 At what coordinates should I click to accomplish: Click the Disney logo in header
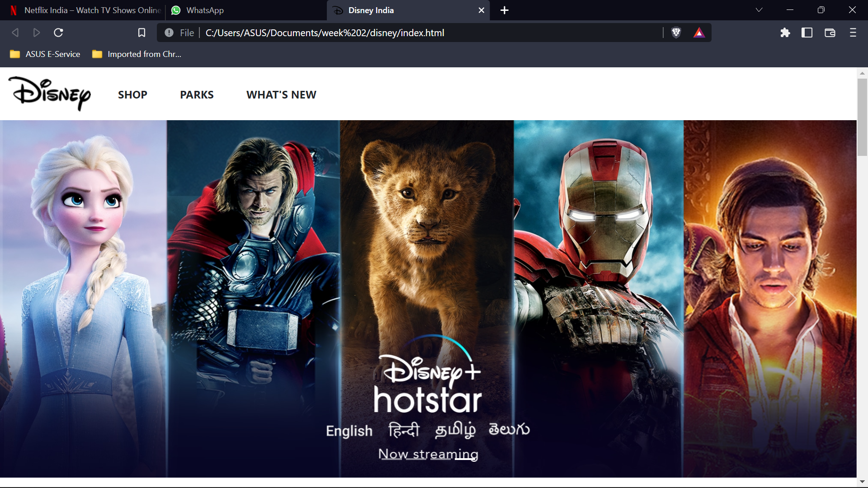tap(50, 94)
